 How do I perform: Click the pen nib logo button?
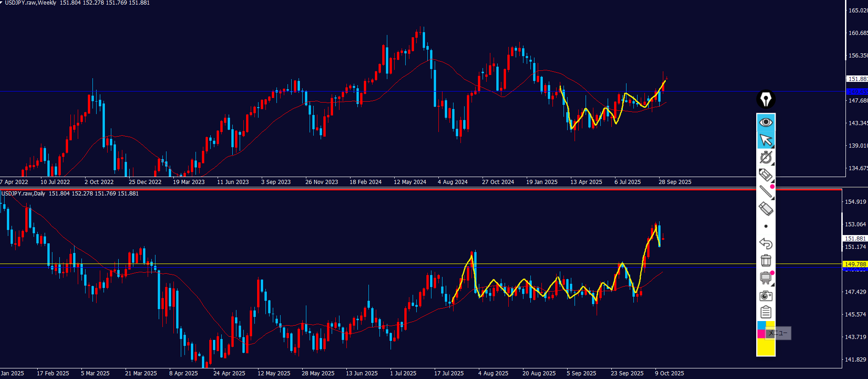click(x=766, y=99)
